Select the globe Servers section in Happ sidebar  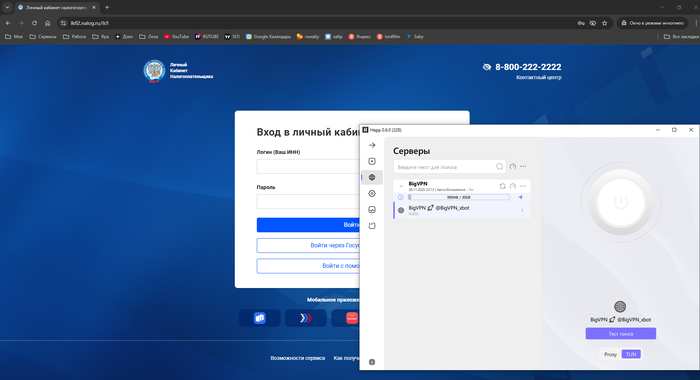point(372,177)
